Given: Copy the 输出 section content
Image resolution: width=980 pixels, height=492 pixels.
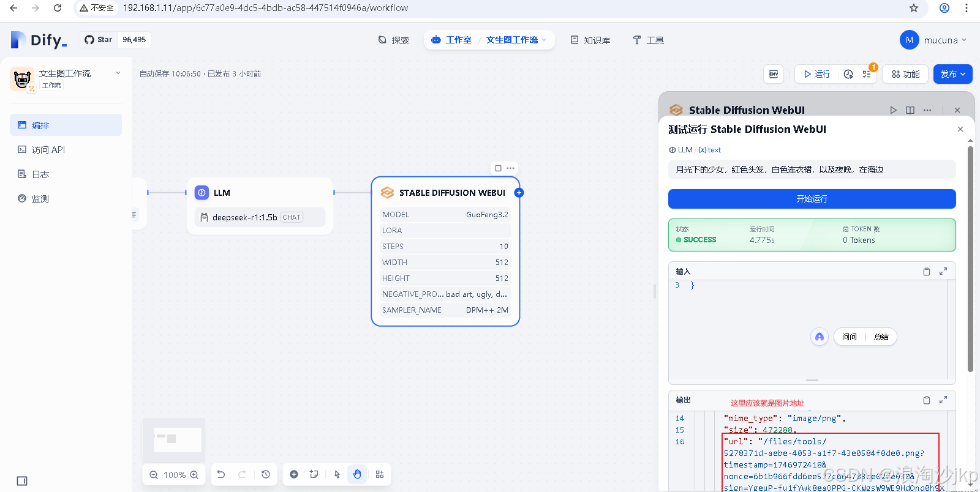Looking at the screenshot, I should click(x=927, y=400).
